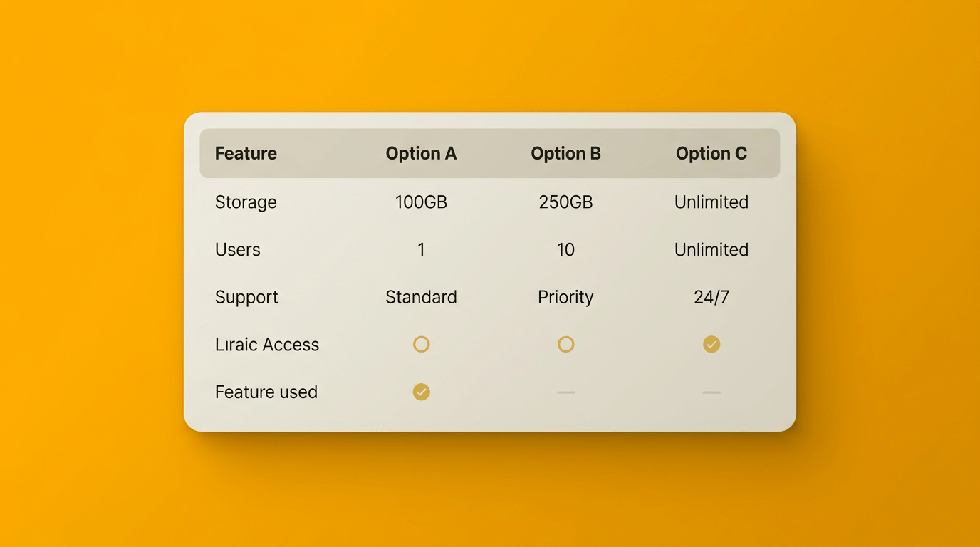
Task: Click the dash in Feature used under Option C
Action: point(711,392)
